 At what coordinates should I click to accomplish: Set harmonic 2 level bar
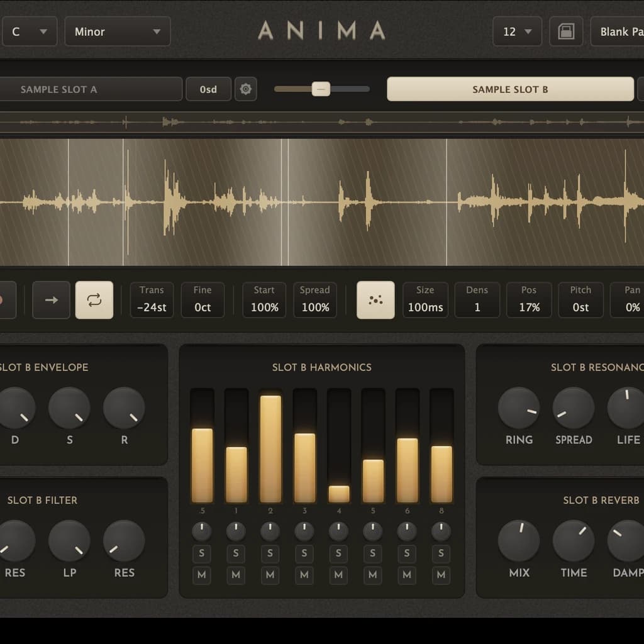(270, 446)
